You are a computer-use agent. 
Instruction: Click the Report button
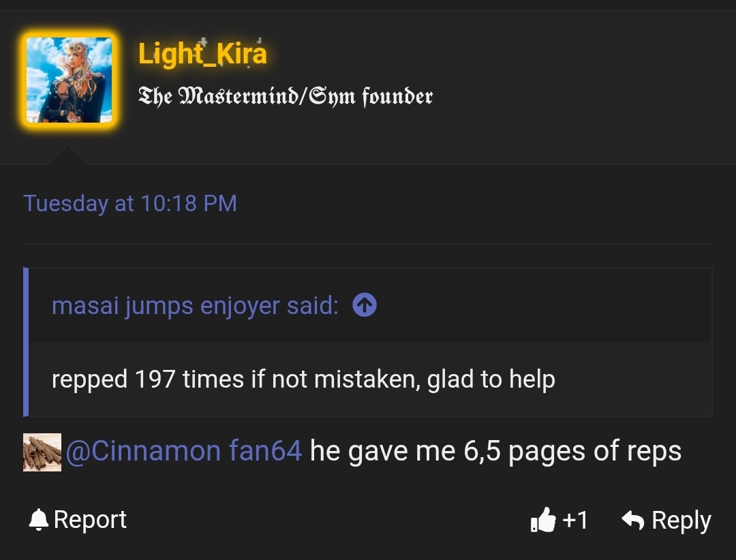pyautogui.click(x=89, y=519)
